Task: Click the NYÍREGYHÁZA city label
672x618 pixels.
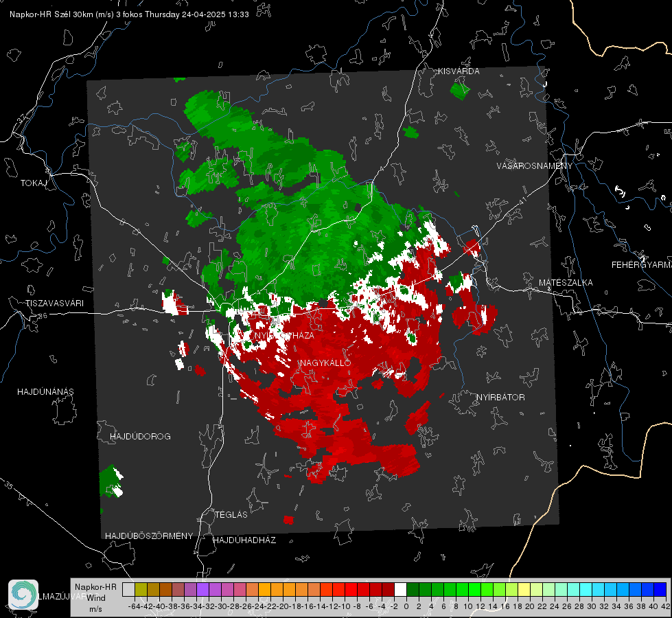Action: 285,335
